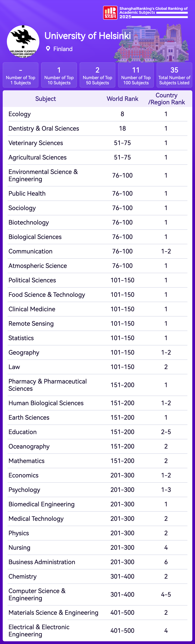This screenshot has height=644, width=195.
Task: Open the Number of Top 10 Subjects card
Action: 59,75
